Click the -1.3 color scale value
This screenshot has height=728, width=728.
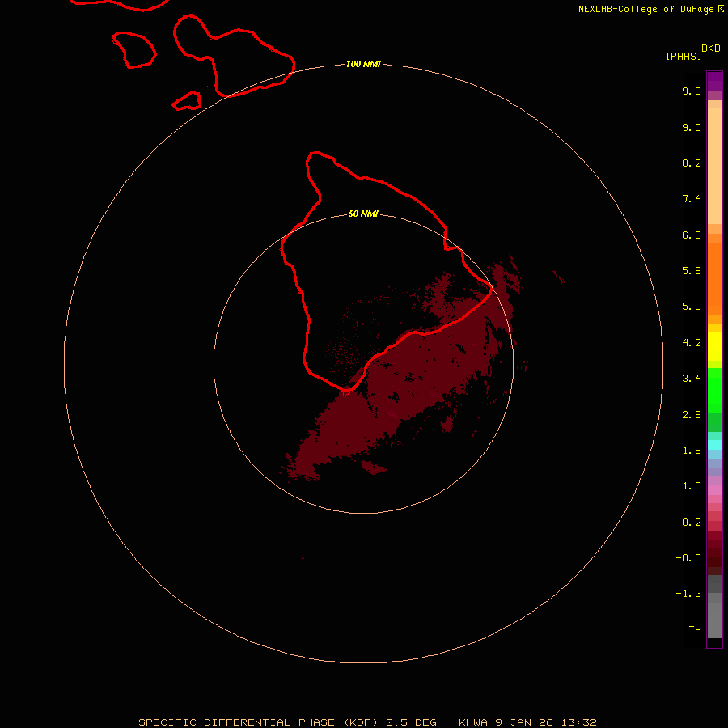pos(688,594)
